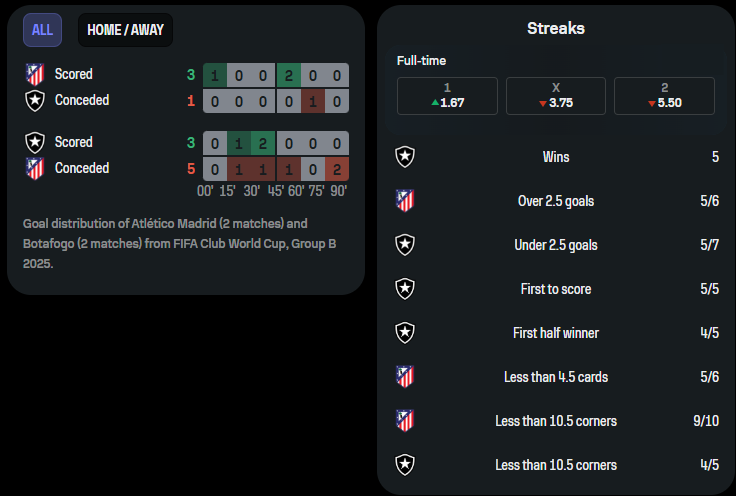This screenshot has width=736, height=496.
Task: Click the Botafogo crest beside First to score
Action: [405, 289]
